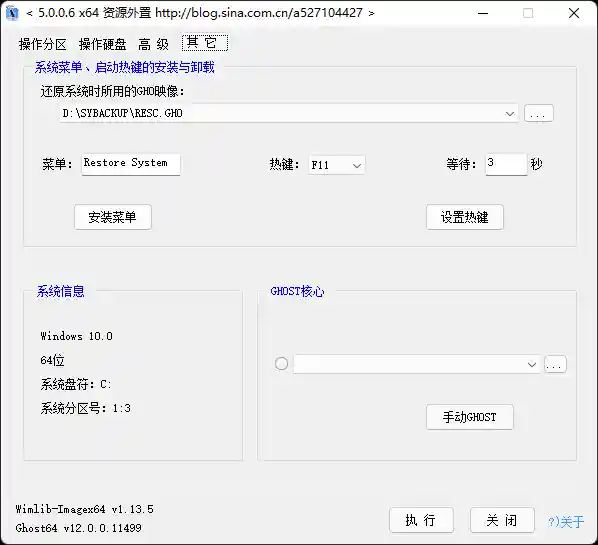The image size is (598, 545).
Task: Click the 关 闭 button
Action: click(502, 520)
